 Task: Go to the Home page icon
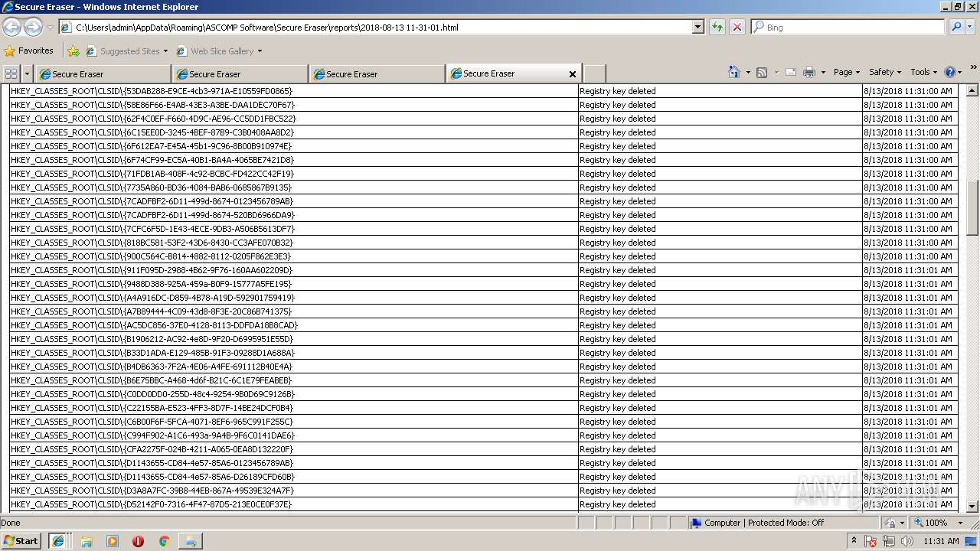click(x=733, y=72)
